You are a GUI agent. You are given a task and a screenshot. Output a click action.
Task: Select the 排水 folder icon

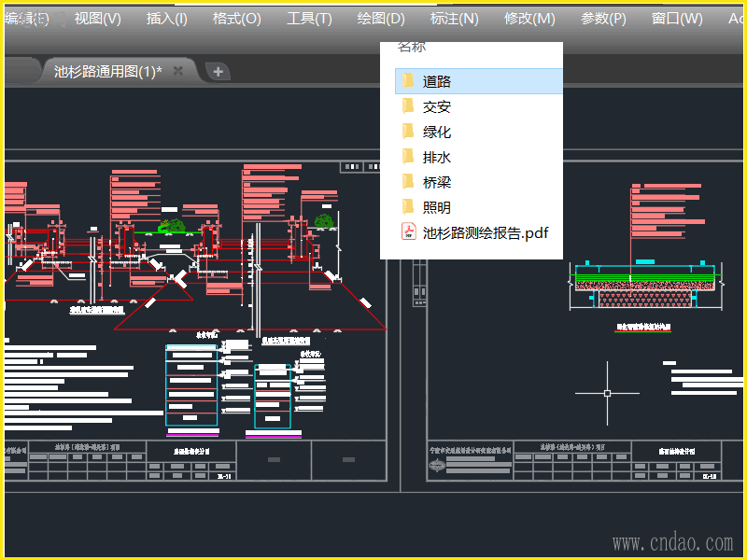[408, 156]
